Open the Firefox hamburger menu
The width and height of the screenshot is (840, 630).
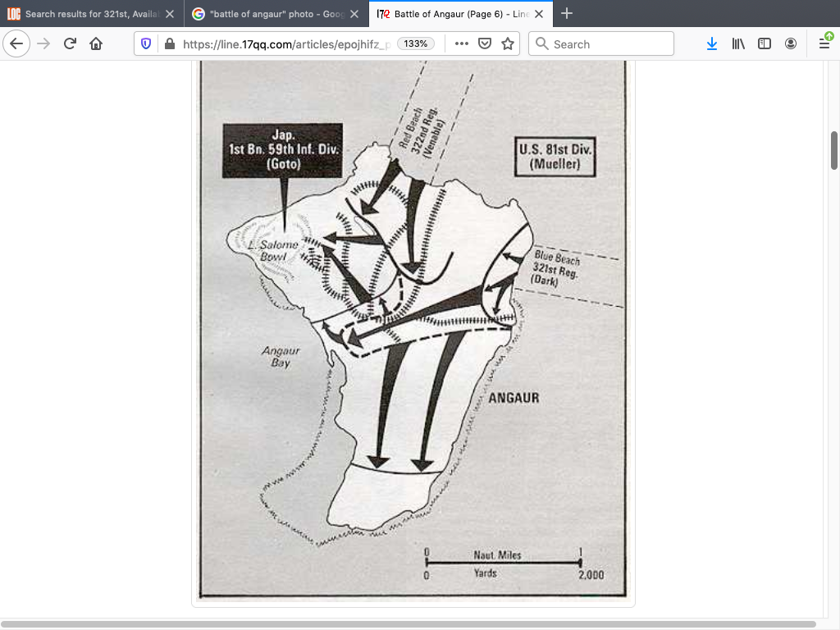click(824, 44)
